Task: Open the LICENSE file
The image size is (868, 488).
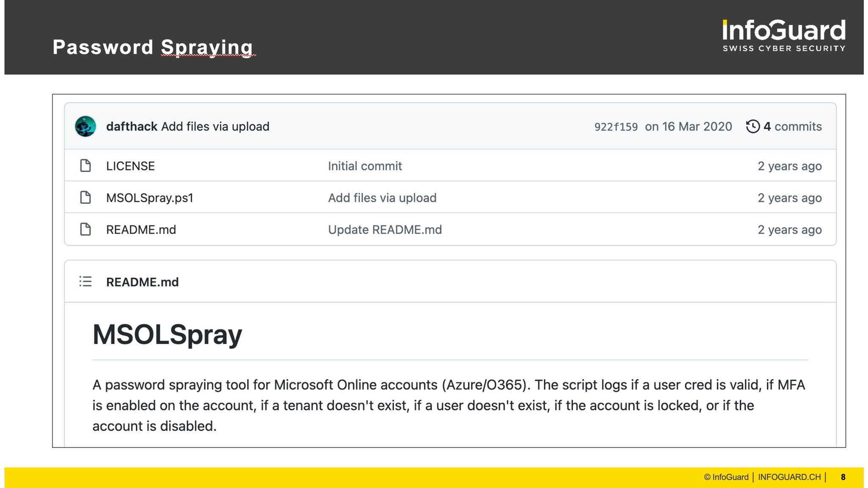Action: [130, 166]
